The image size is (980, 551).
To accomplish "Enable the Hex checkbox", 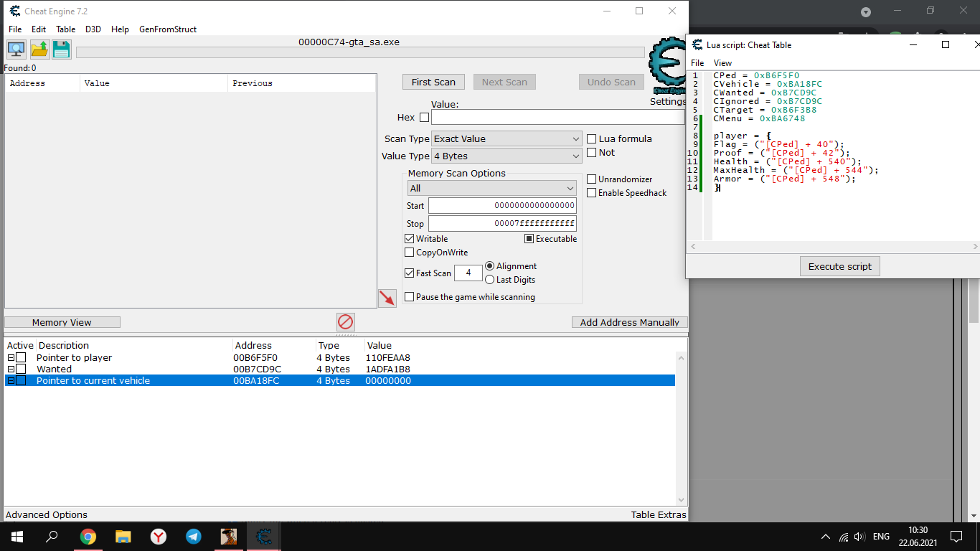I will tap(425, 118).
